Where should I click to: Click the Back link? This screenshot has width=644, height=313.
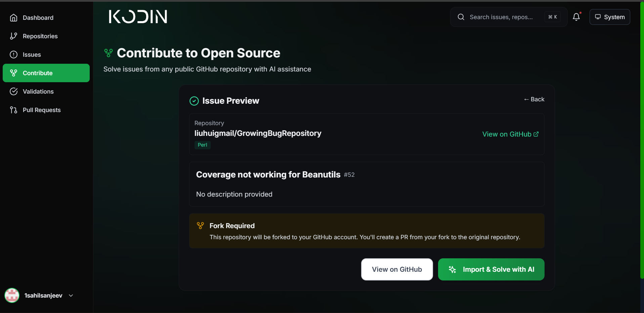[x=534, y=99]
